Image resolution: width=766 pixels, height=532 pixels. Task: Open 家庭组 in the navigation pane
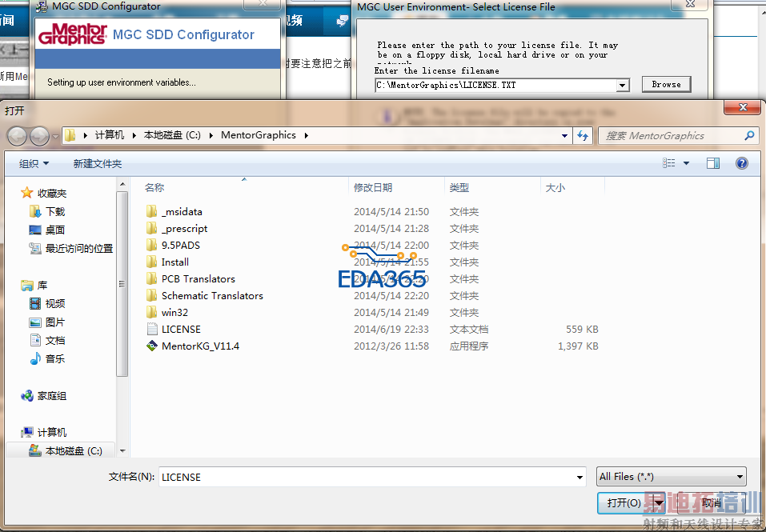coord(52,396)
